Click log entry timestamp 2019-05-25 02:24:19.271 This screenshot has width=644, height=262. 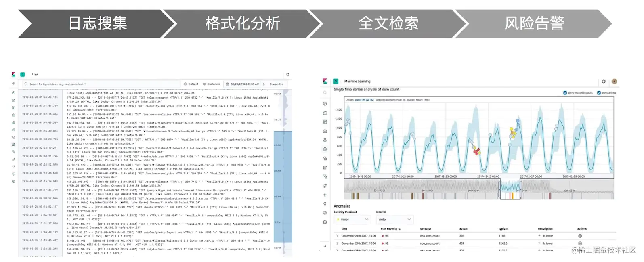tap(40, 148)
